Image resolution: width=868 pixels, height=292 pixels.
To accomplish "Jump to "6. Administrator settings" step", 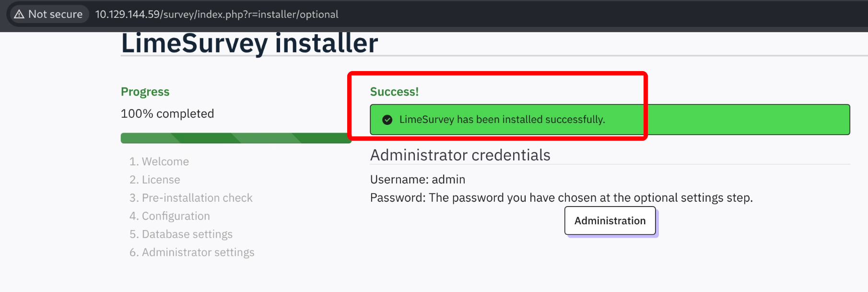I will [x=192, y=253].
